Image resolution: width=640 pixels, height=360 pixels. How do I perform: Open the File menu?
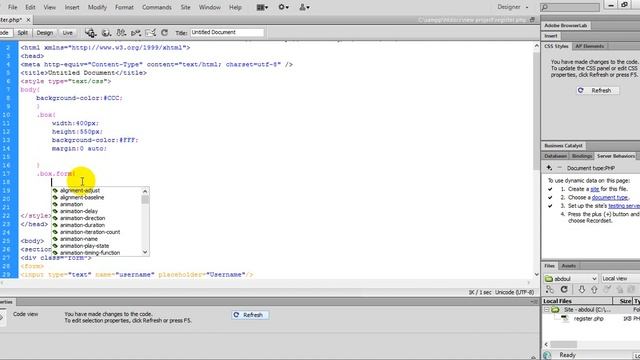pos(13,7)
